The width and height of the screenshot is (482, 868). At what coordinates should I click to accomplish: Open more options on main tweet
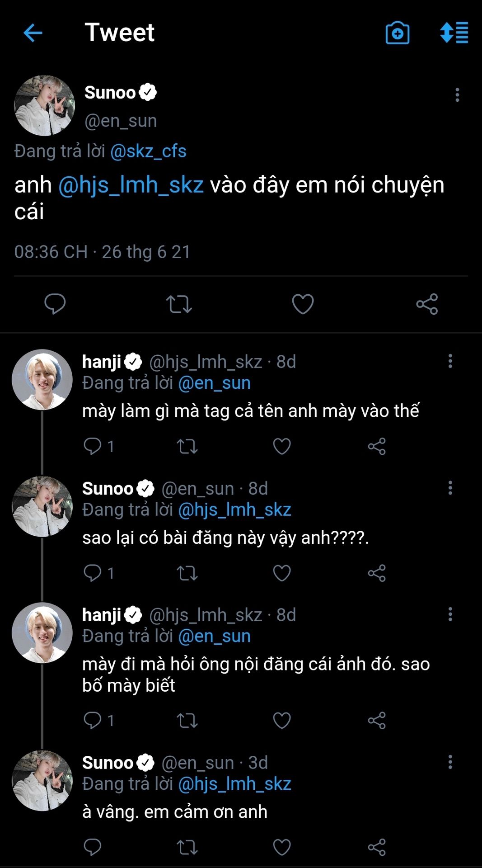tap(457, 95)
